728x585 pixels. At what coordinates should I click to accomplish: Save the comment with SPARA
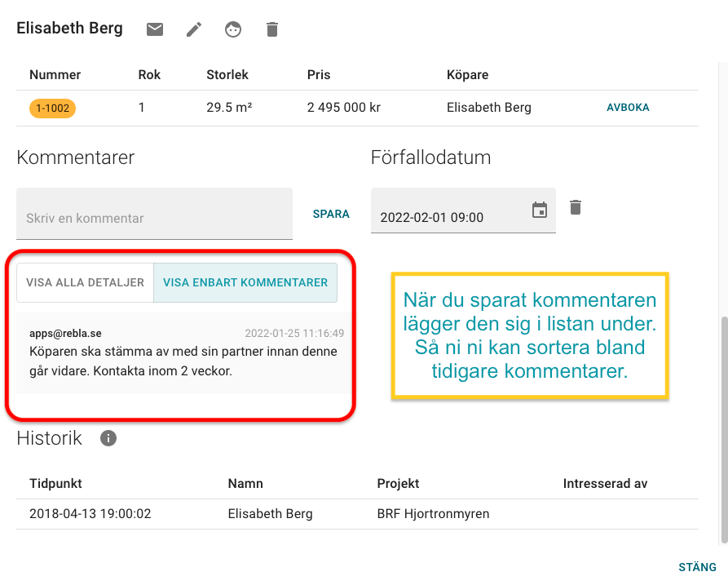[x=331, y=214]
